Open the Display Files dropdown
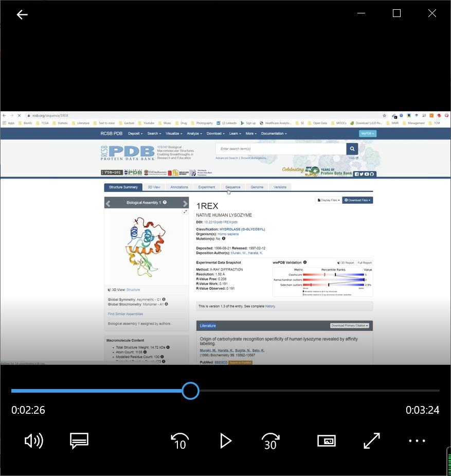Image resolution: width=451 pixels, height=476 pixels. (329, 200)
